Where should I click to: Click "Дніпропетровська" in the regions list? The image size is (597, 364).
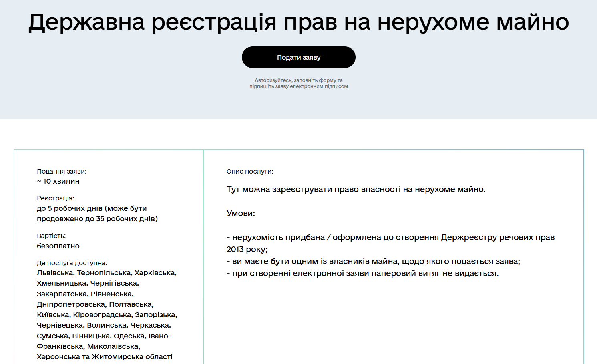71,304
